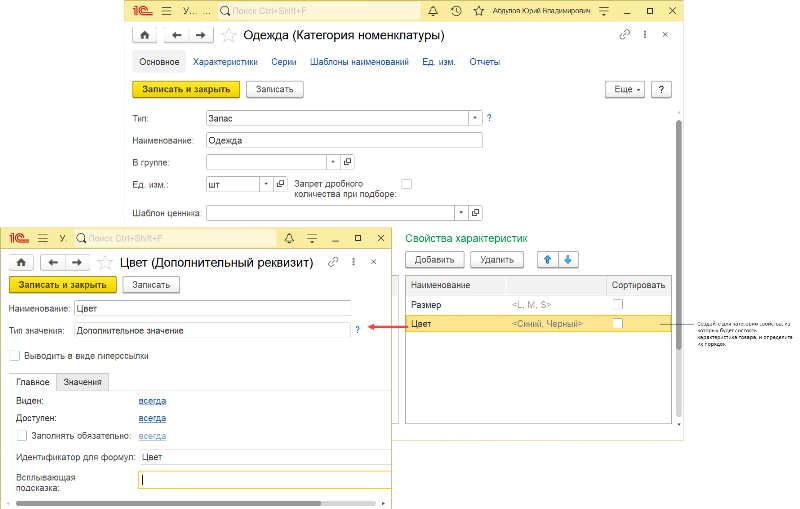Screen dimensions: 800x509
Task: Click Удалить property button
Action: pos(497,260)
